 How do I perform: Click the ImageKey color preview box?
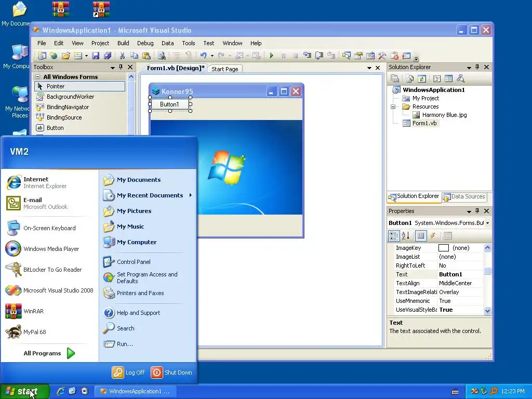(444, 248)
